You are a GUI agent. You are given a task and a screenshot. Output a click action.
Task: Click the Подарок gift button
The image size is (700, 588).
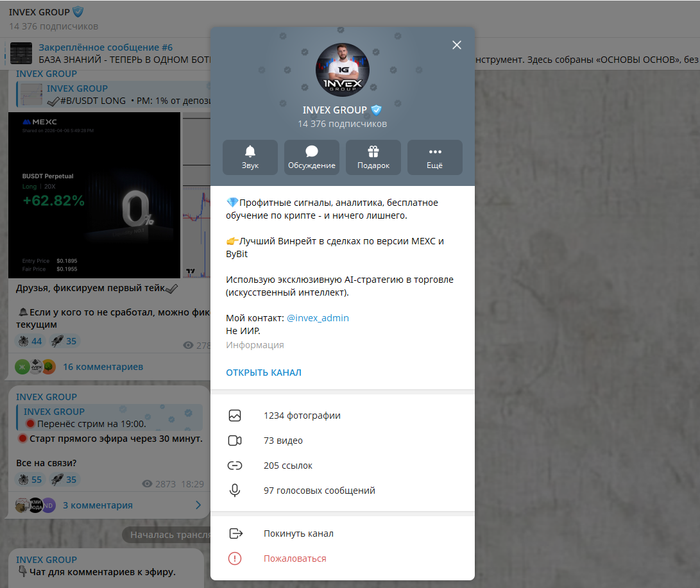(x=373, y=158)
